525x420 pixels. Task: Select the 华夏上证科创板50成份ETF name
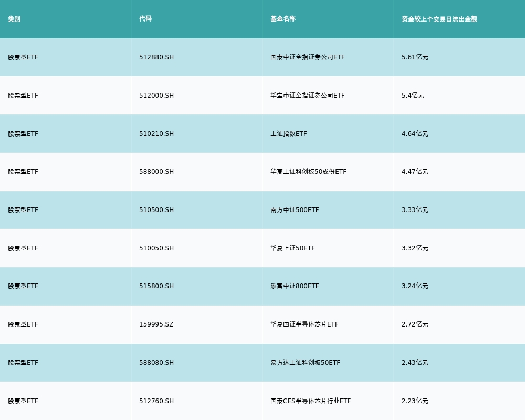tap(308, 172)
